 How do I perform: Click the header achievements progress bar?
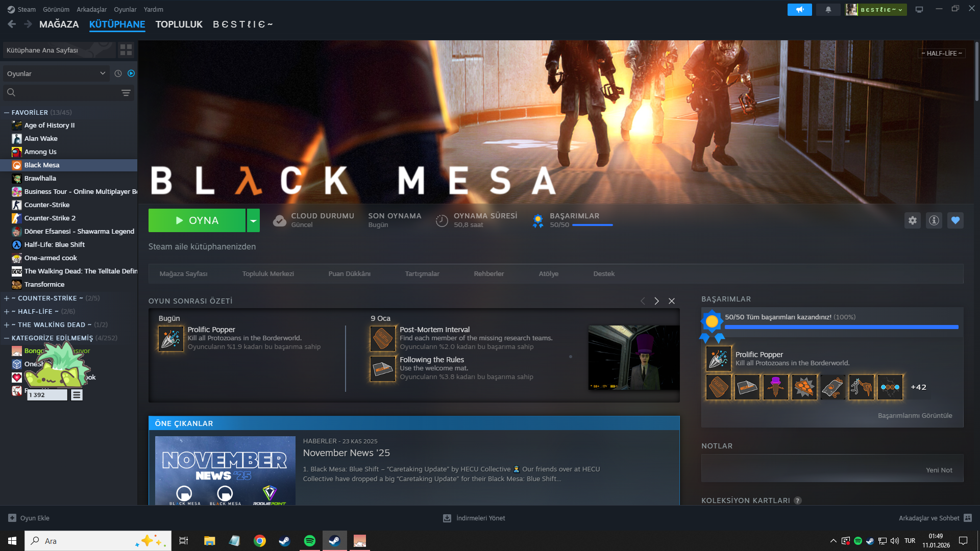(x=593, y=225)
